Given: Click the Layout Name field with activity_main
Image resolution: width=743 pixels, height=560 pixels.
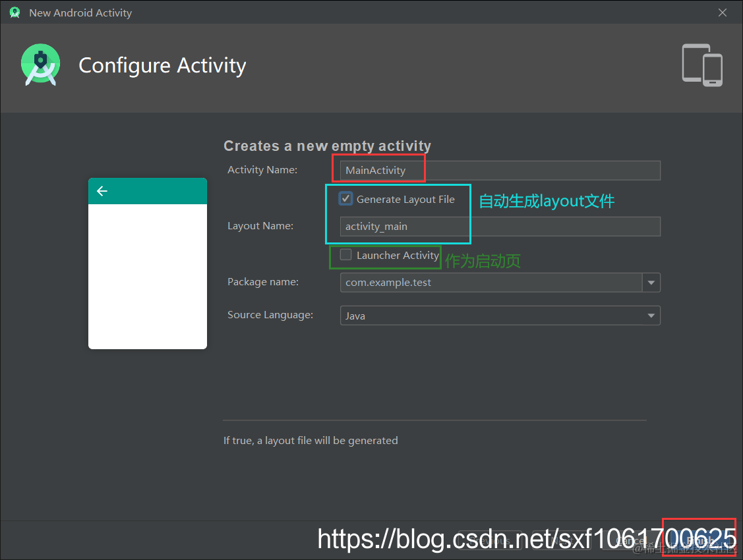Looking at the screenshot, I should (500, 227).
